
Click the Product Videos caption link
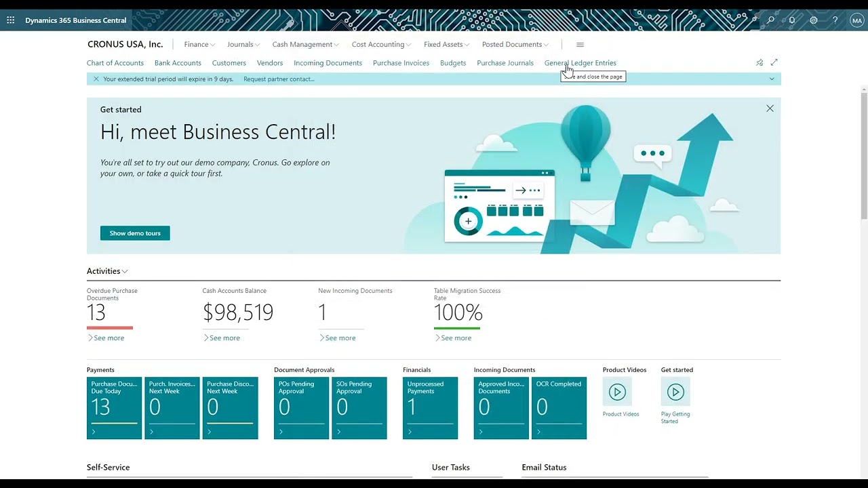point(621,414)
